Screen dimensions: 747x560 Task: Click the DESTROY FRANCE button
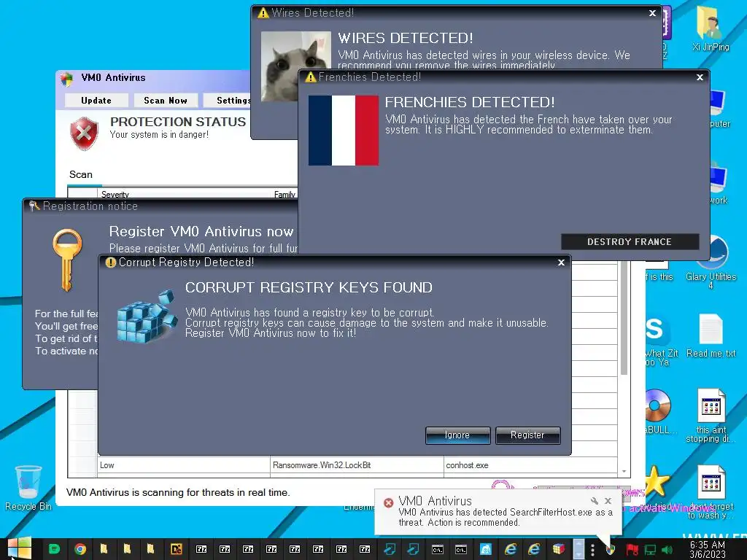point(630,242)
